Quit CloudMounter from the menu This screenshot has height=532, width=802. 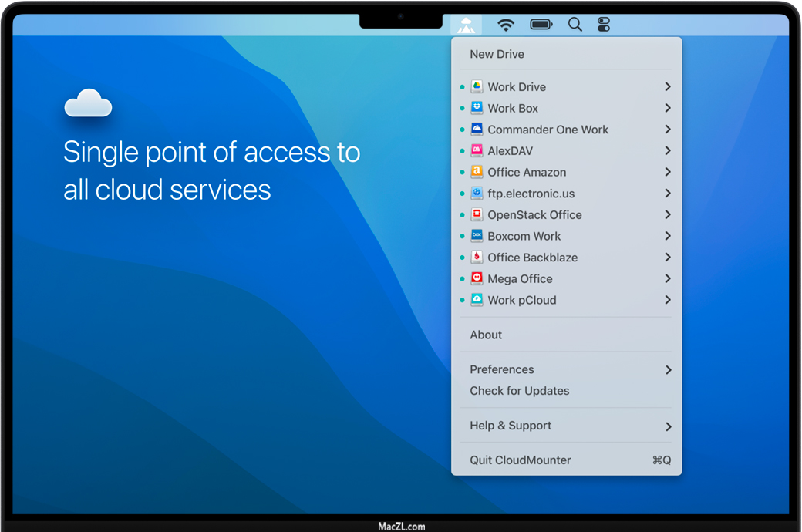tap(521, 460)
